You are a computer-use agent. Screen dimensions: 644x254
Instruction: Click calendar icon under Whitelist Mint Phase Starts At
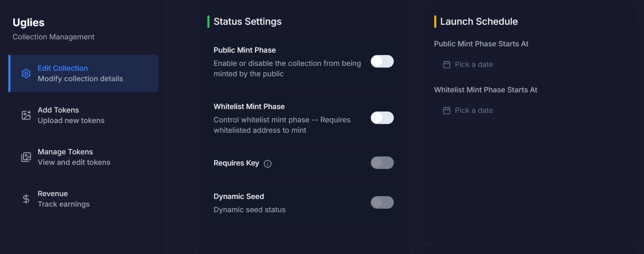(x=447, y=110)
